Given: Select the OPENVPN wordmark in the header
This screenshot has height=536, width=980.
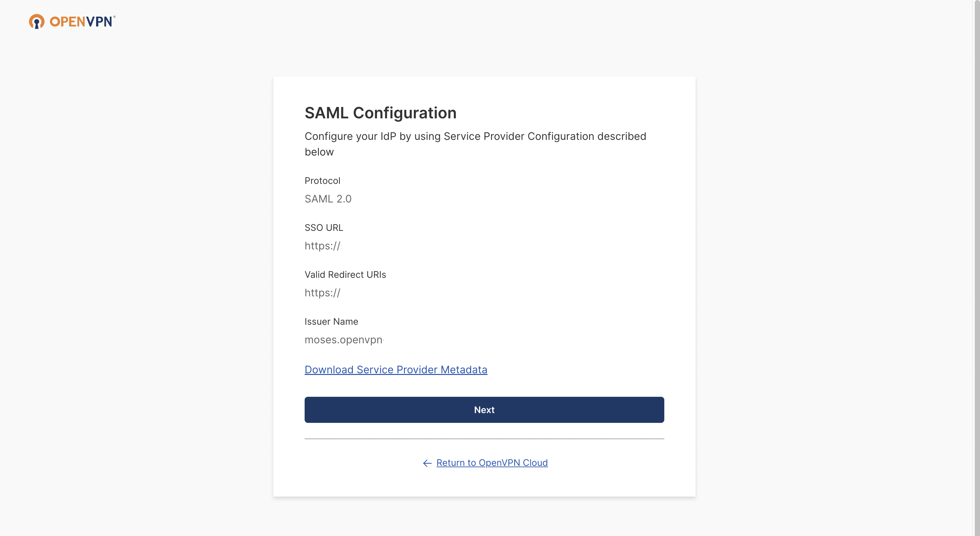Looking at the screenshot, I should pyautogui.click(x=81, y=21).
